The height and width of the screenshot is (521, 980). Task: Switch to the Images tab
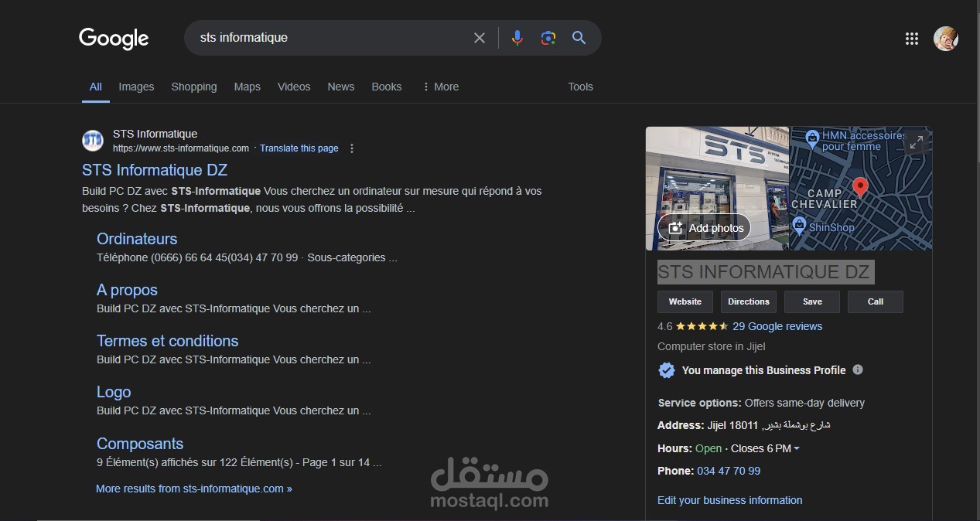136,87
